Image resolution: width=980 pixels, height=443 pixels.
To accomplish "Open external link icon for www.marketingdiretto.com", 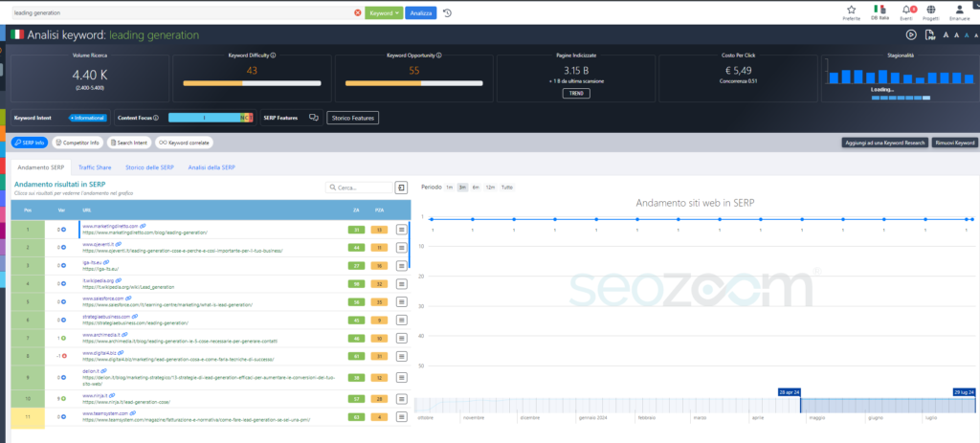I will 143,226.
